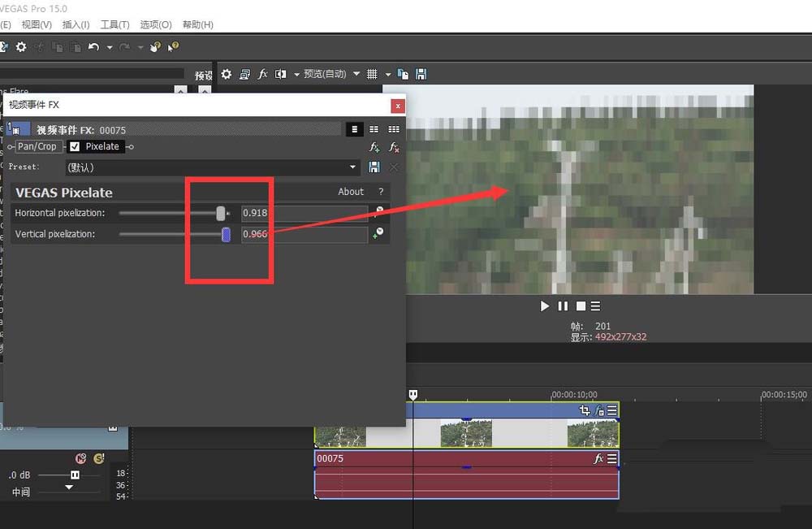Click the About link in Pixelate panel

(351, 192)
